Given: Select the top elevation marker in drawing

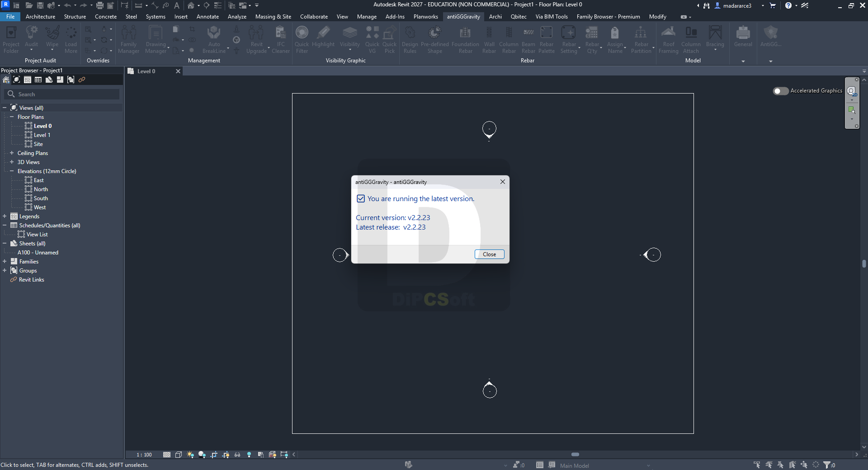Looking at the screenshot, I should click(x=489, y=129).
